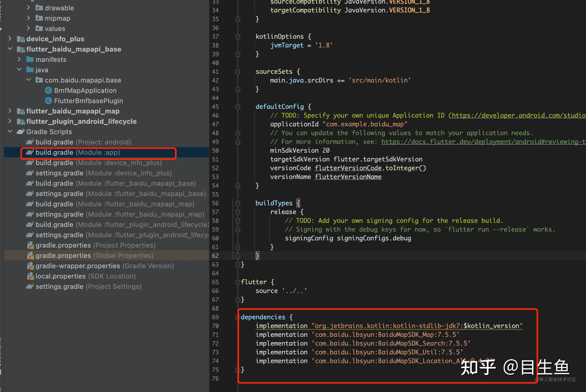Click the java source folder icon
This screenshot has width=586, height=392.
(30, 70)
